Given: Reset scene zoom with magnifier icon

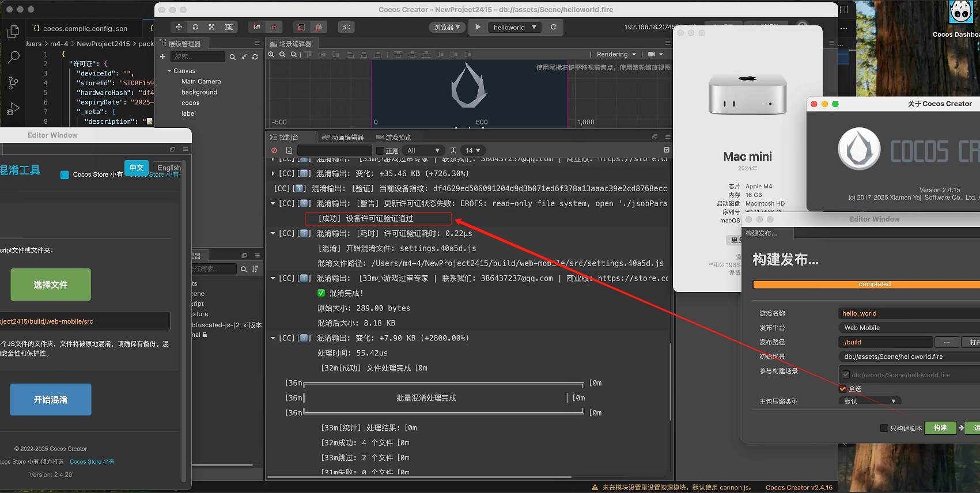Looking at the screenshot, I should pyautogui.click(x=293, y=55).
